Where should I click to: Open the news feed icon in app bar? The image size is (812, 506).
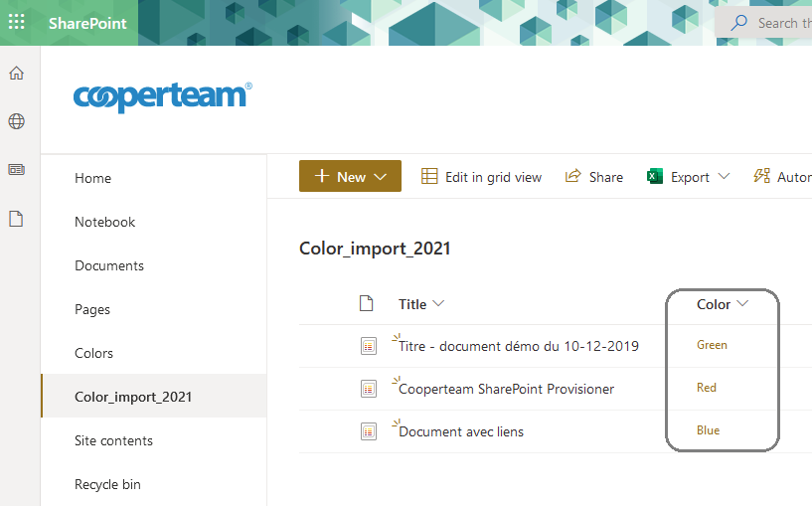16,169
